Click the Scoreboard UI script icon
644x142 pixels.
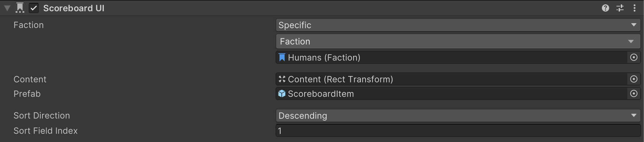point(20,8)
